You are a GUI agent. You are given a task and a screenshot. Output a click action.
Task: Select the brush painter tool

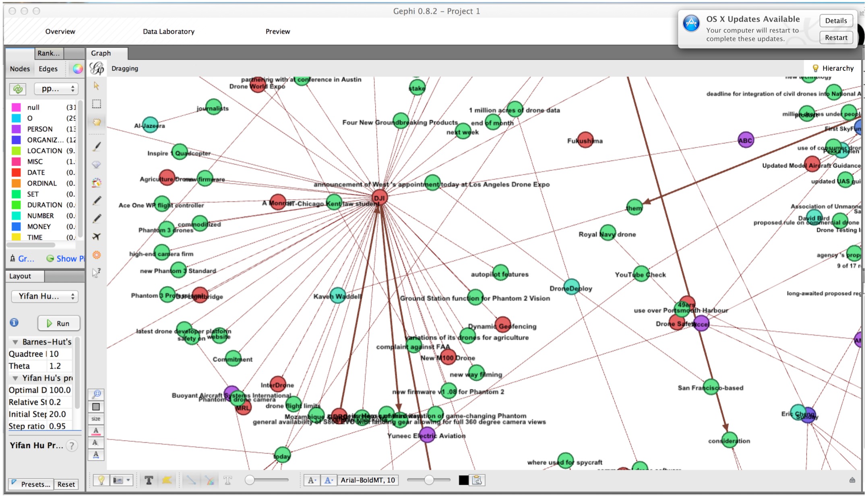(97, 147)
